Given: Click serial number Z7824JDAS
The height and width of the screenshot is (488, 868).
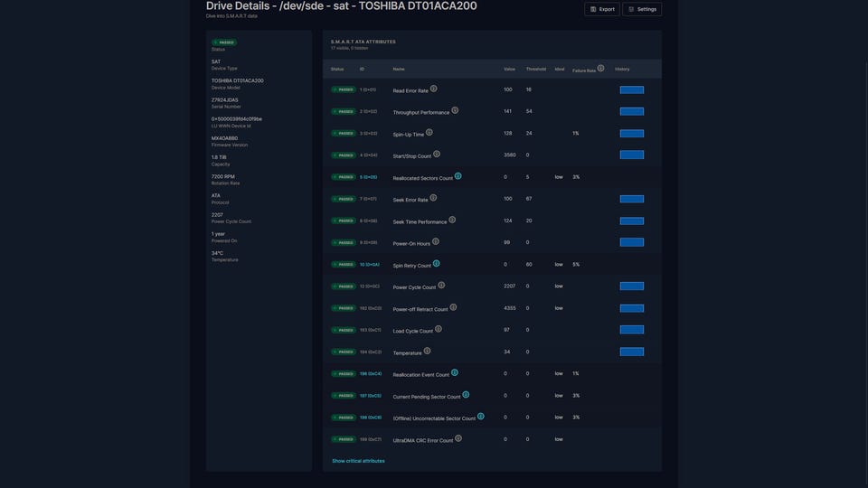Looking at the screenshot, I should coord(225,100).
